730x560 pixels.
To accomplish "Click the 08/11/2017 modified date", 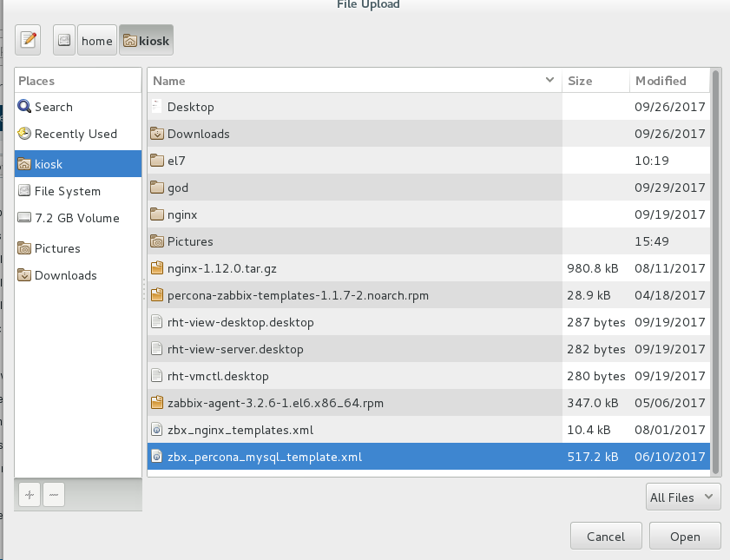I will point(670,268).
